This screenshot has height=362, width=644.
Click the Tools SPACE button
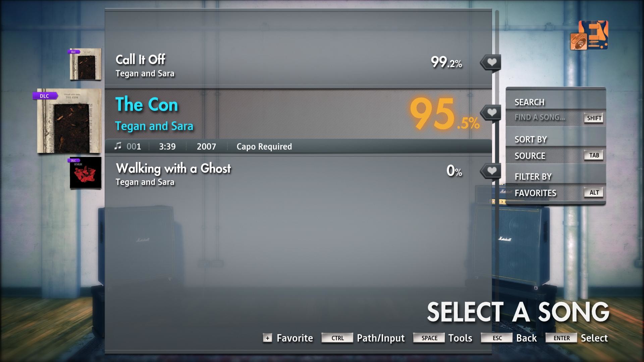[427, 338]
